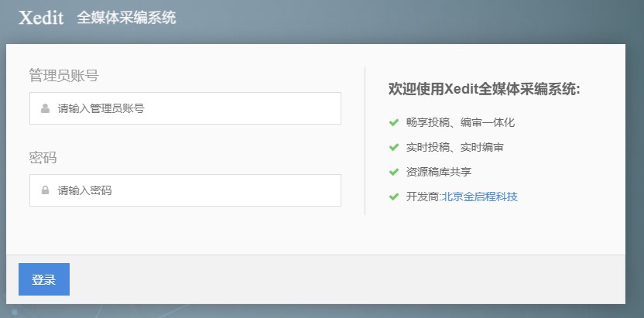Screen dimensions: 644x318
Task: Click the 全媒体采编系统 header title
Action: [x=126, y=18]
